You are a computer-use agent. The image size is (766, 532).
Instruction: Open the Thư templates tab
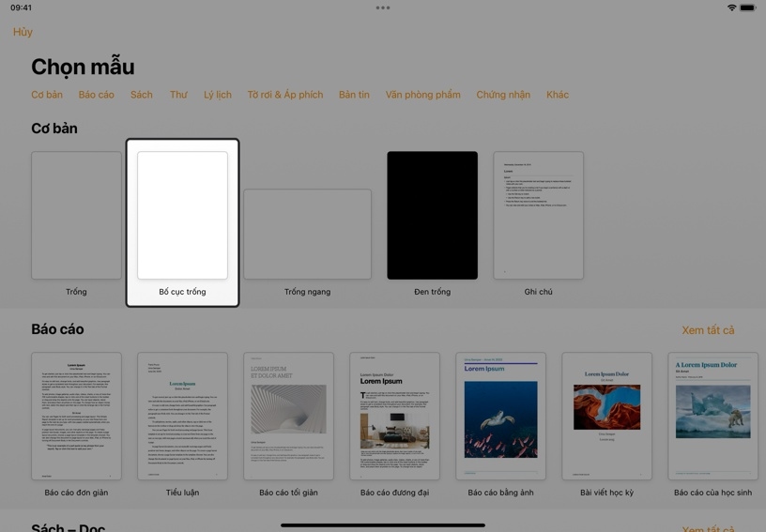pyautogui.click(x=178, y=95)
